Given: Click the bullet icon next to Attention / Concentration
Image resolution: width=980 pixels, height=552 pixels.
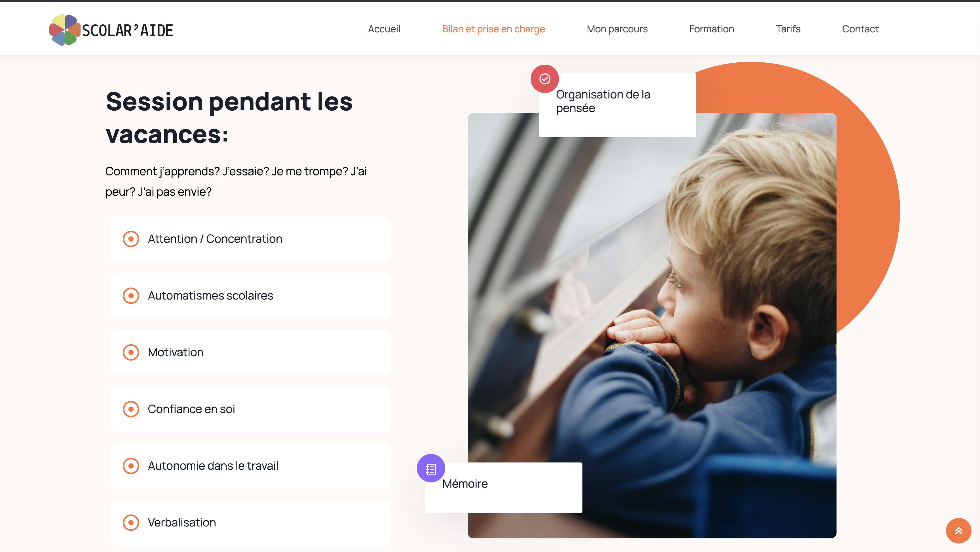Looking at the screenshot, I should (x=131, y=239).
